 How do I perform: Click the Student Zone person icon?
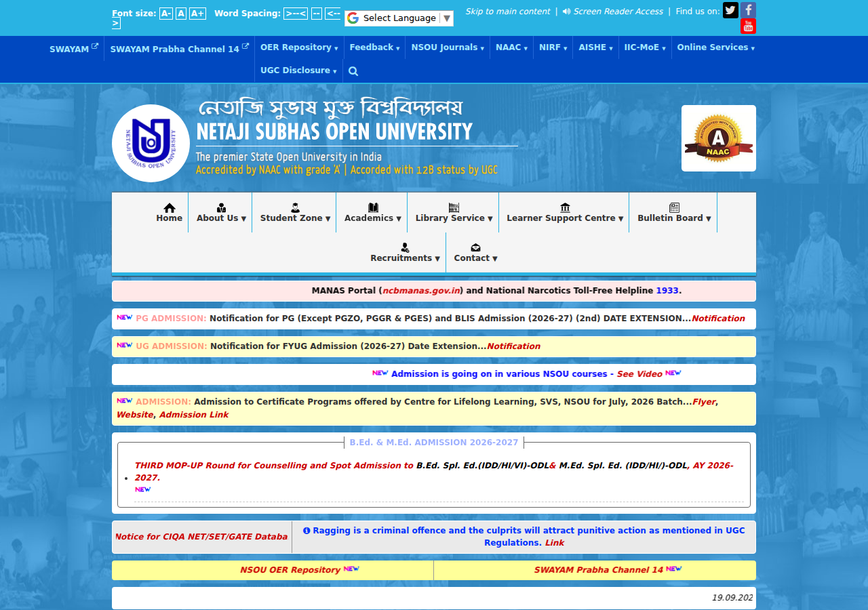tap(295, 207)
